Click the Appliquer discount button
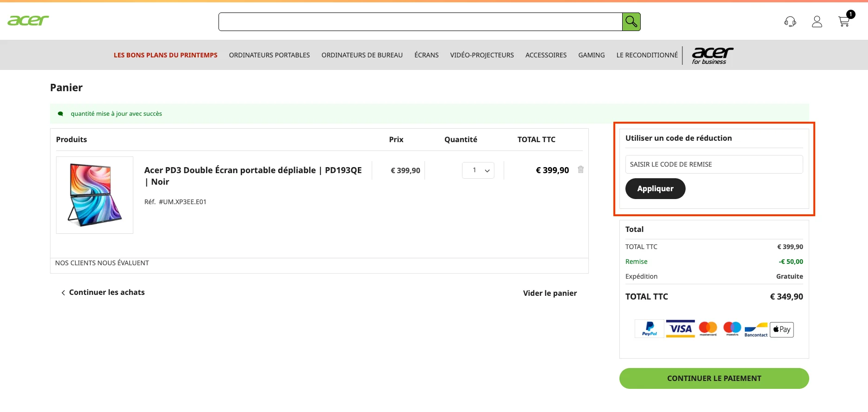Image resolution: width=868 pixels, height=412 pixels. tap(655, 189)
